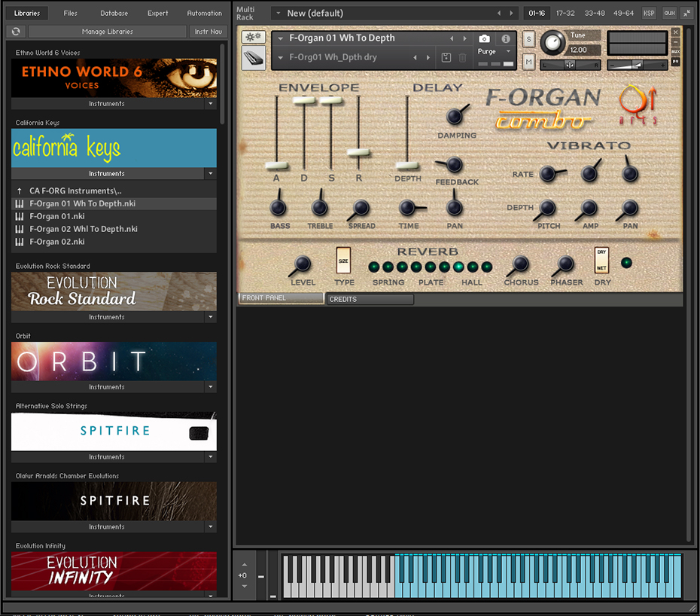Expand Evolution Rock Standard Instruments dropdown
700x616 pixels.
211,317
